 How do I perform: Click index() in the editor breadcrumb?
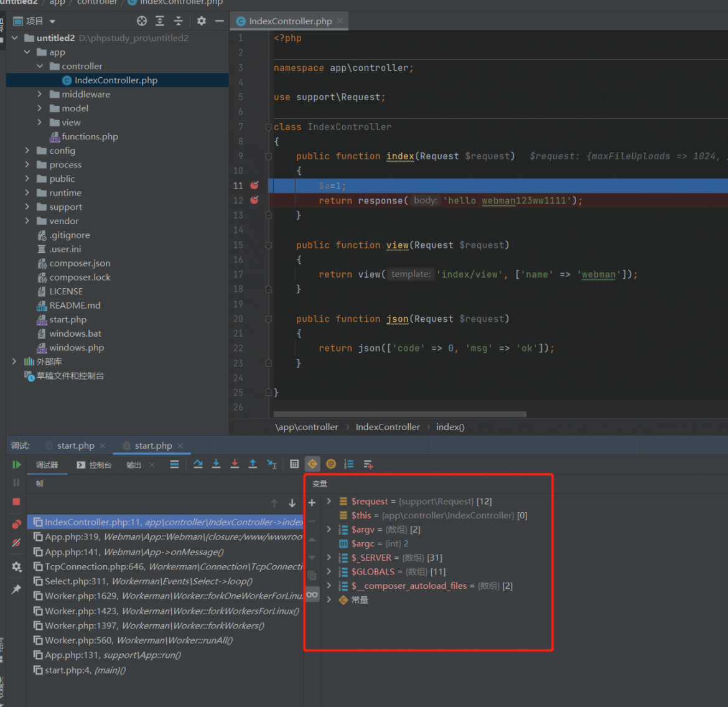coord(450,427)
